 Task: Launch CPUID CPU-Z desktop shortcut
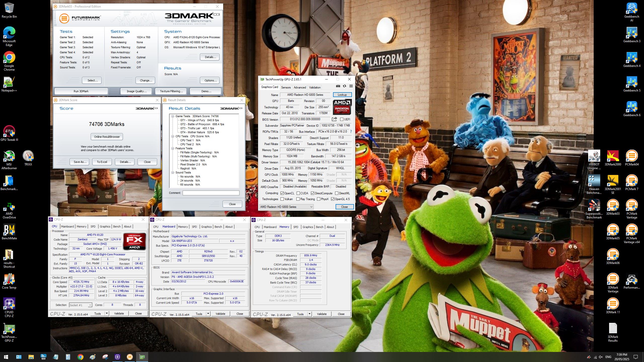pos(9,307)
